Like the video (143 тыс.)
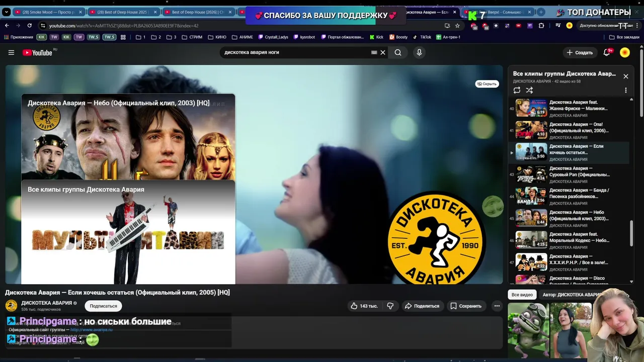The width and height of the screenshot is (644, 362). tap(364, 306)
